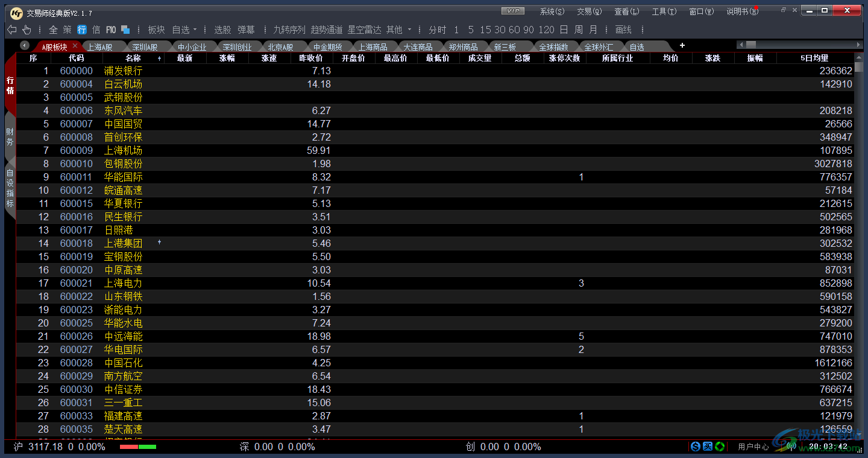Click the 九转序列 indicator button
The width and height of the screenshot is (868, 458).
tap(289, 30)
